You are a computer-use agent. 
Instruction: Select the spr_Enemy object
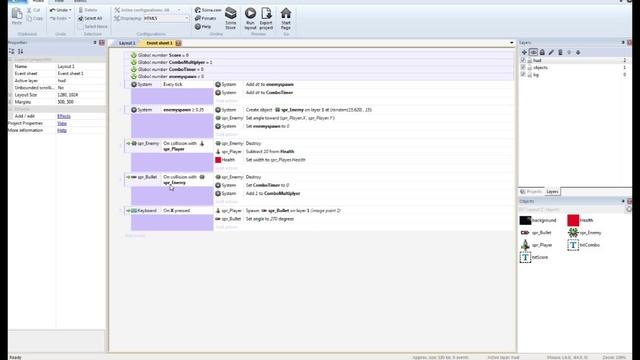point(584,233)
